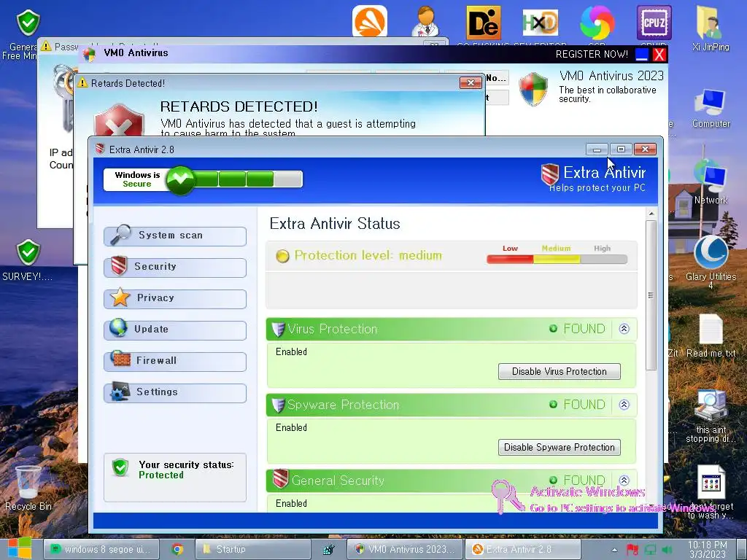
Task: Click the green Windows is Secure orb
Action: coord(180,179)
